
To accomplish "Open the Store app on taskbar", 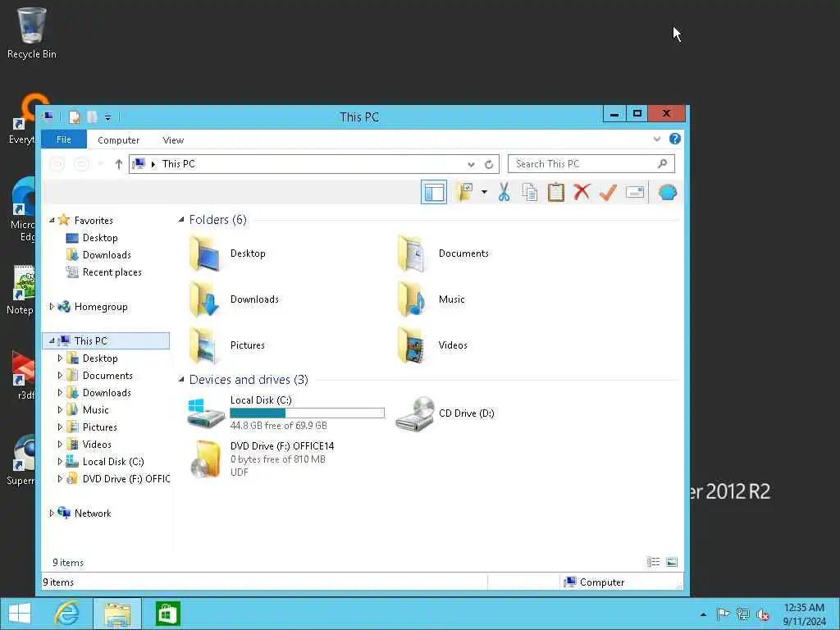I will (x=167, y=614).
